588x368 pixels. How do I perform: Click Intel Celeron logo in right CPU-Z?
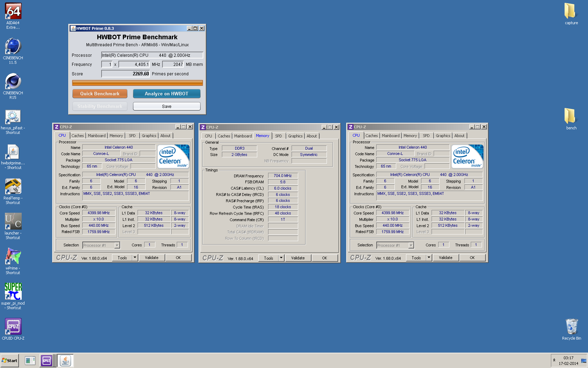click(468, 156)
